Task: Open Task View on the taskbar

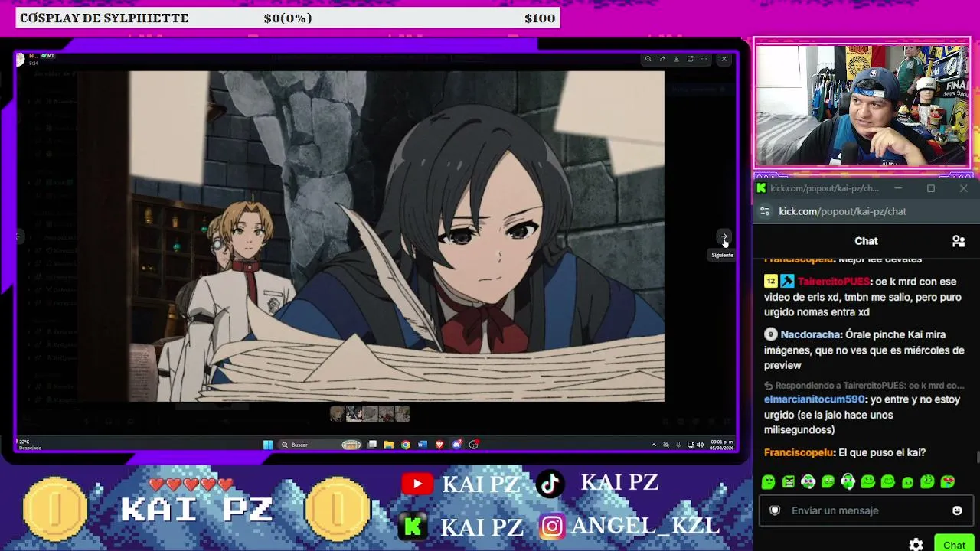Action: pyautogui.click(x=372, y=445)
